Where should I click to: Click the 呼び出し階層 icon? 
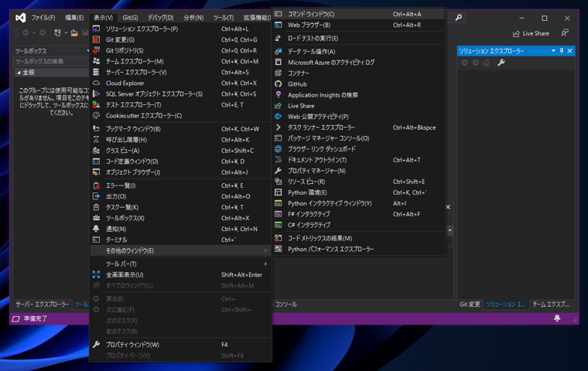tap(97, 140)
